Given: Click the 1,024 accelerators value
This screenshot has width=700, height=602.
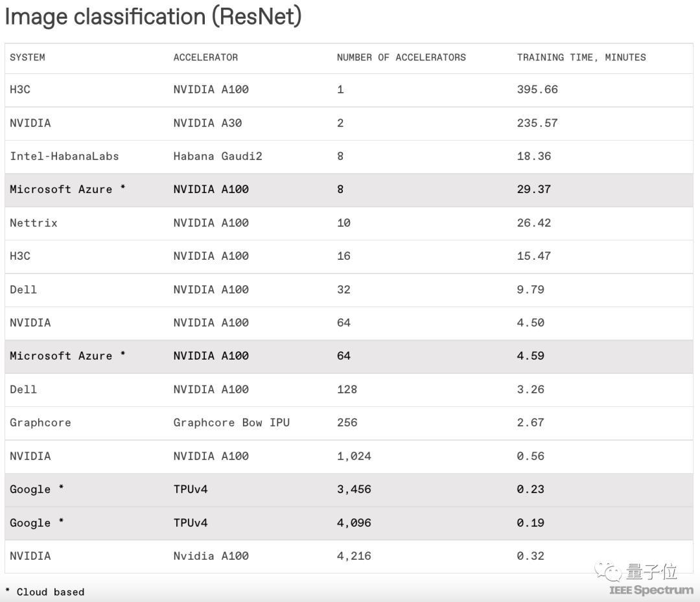Looking at the screenshot, I should pyautogui.click(x=354, y=456).
